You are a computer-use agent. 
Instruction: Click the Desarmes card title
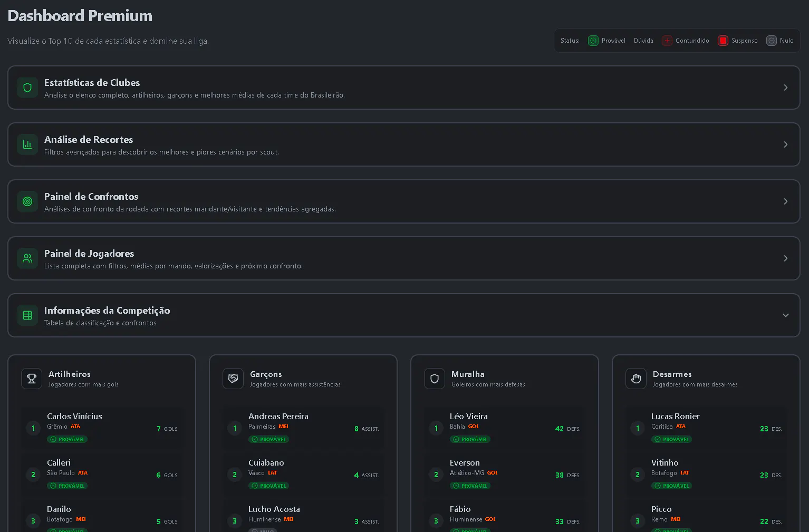point(672,374)
